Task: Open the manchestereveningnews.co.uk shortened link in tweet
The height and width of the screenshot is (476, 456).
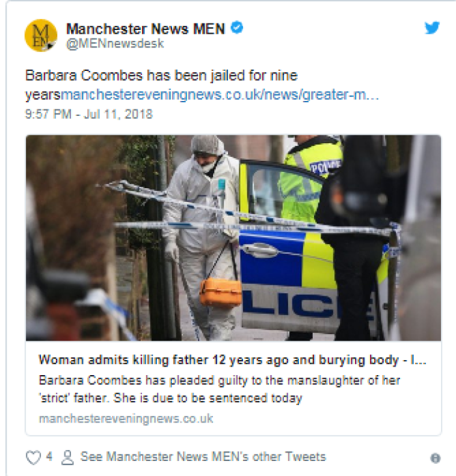Action: [220, 94]
